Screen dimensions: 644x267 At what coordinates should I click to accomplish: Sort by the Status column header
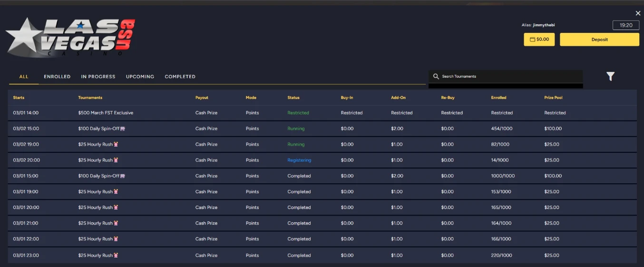point(293,98)
